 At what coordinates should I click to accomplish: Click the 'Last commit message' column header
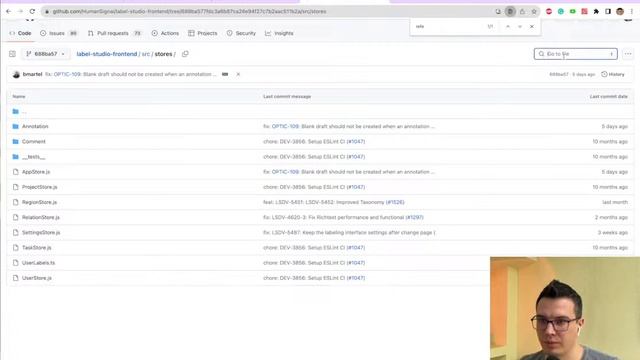pos(287,96)
